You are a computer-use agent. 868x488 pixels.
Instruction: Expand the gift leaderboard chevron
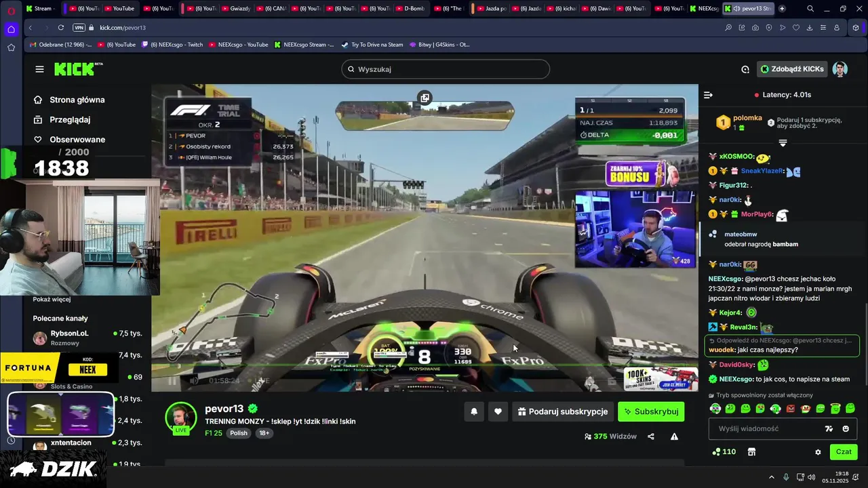(783, 143)
